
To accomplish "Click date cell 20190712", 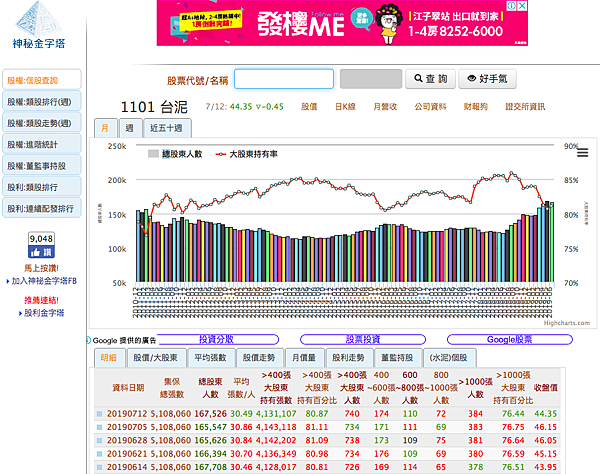I will tap(127, 414).
